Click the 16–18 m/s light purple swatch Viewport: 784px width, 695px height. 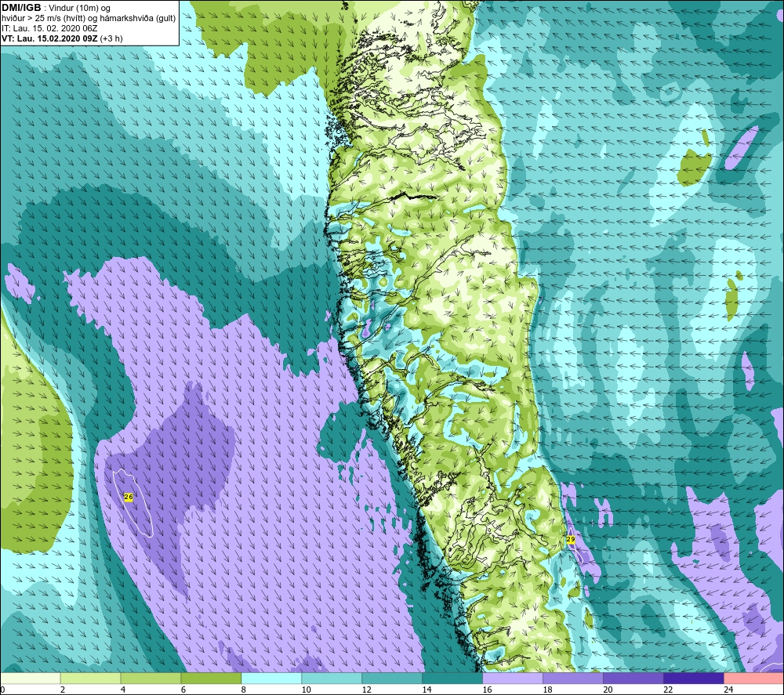pyautogui.click(x=513, y=679)
